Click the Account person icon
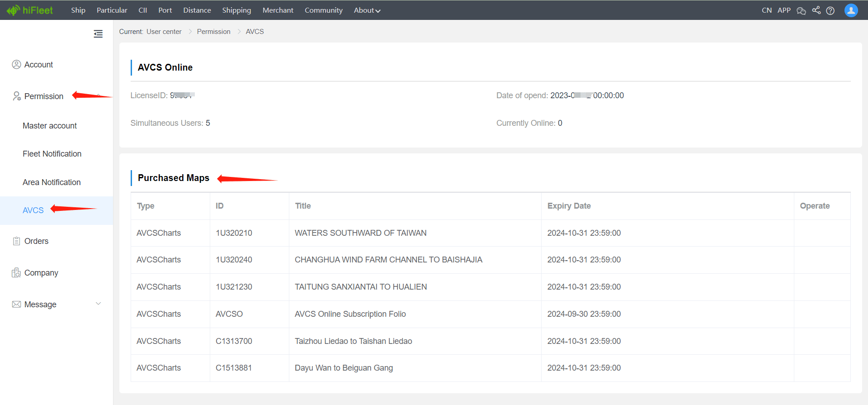 coord(16,64)
